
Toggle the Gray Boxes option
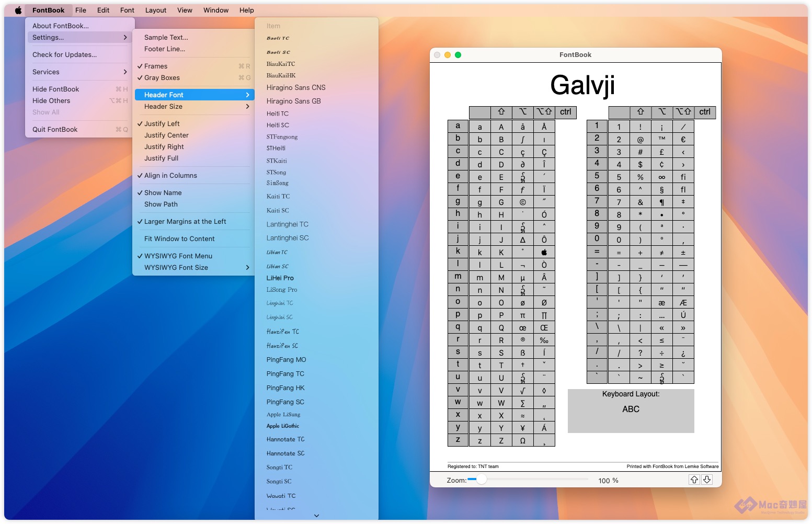pyautogui.click(x=193, y=77)
